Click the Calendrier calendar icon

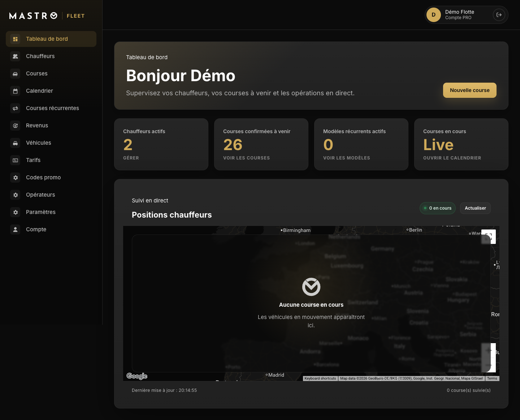[15, 91]
